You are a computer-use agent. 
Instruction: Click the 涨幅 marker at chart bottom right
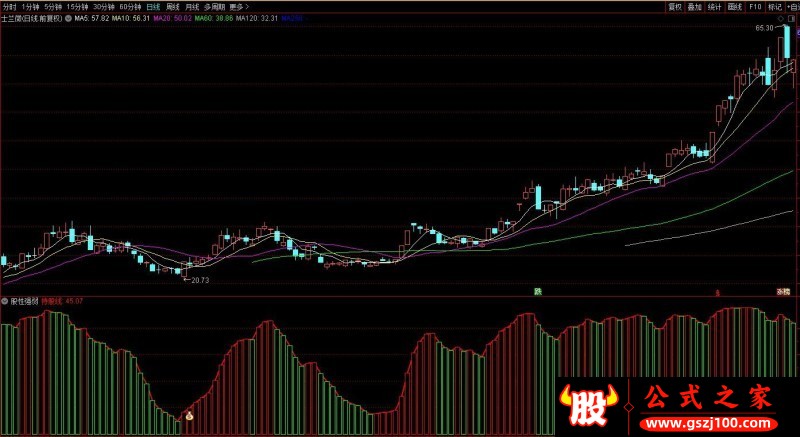(x=783, y=291)
